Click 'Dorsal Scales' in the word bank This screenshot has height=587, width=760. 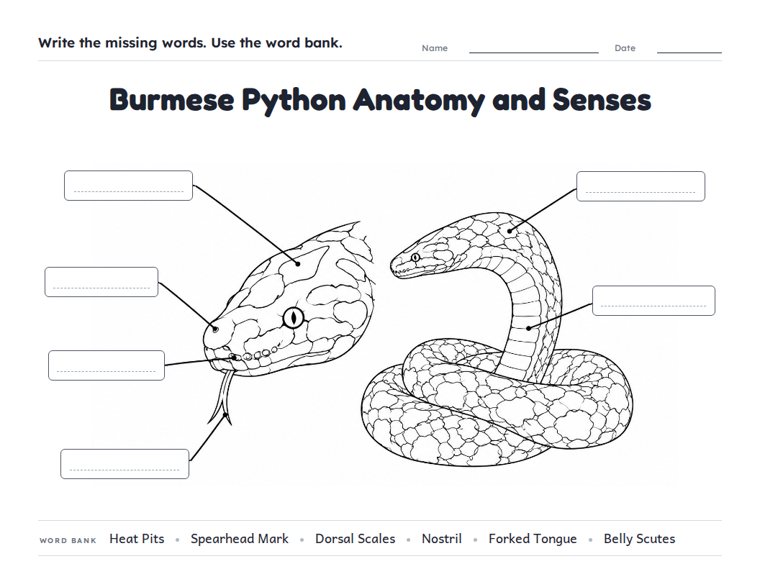355,539
